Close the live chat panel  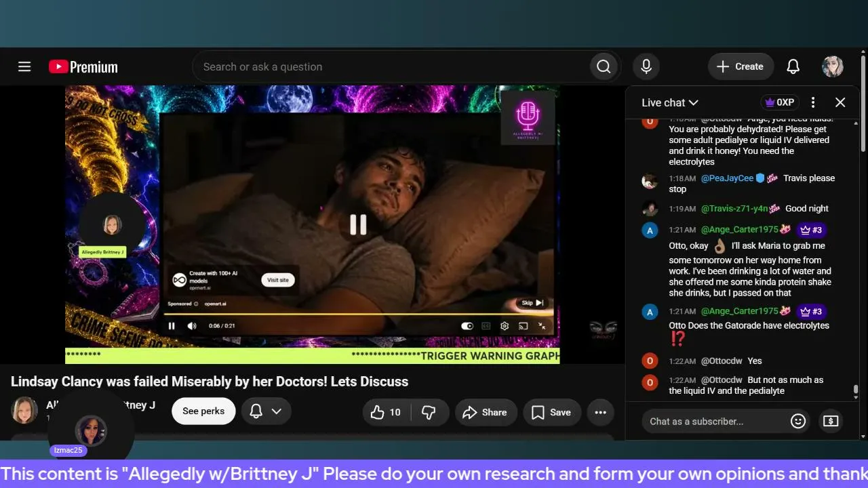point(840,102)
